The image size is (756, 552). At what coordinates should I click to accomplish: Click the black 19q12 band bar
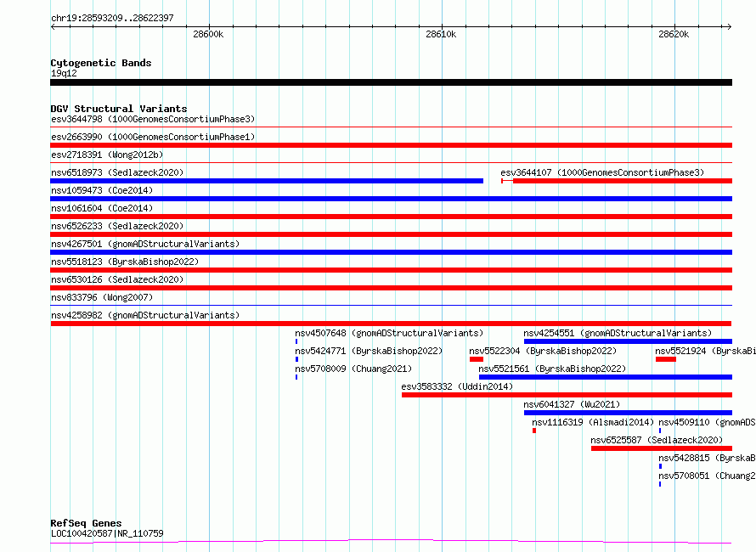tap(391, 82)
